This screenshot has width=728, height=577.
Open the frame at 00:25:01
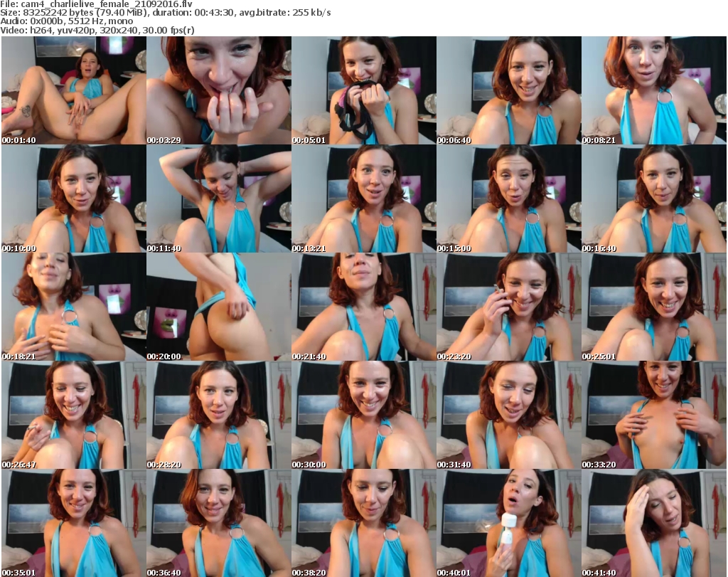coord(653,307)
